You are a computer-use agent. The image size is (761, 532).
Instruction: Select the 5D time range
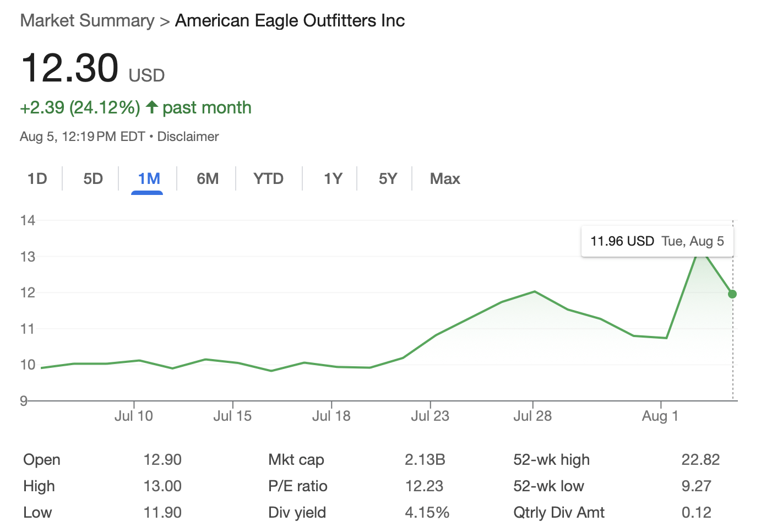coord(92,178)
